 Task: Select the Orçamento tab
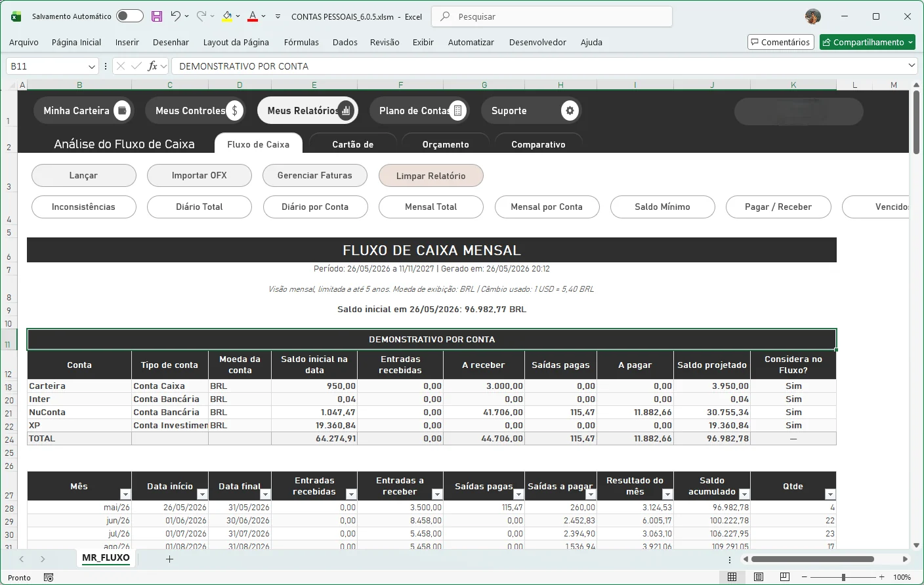pos(446,144)
